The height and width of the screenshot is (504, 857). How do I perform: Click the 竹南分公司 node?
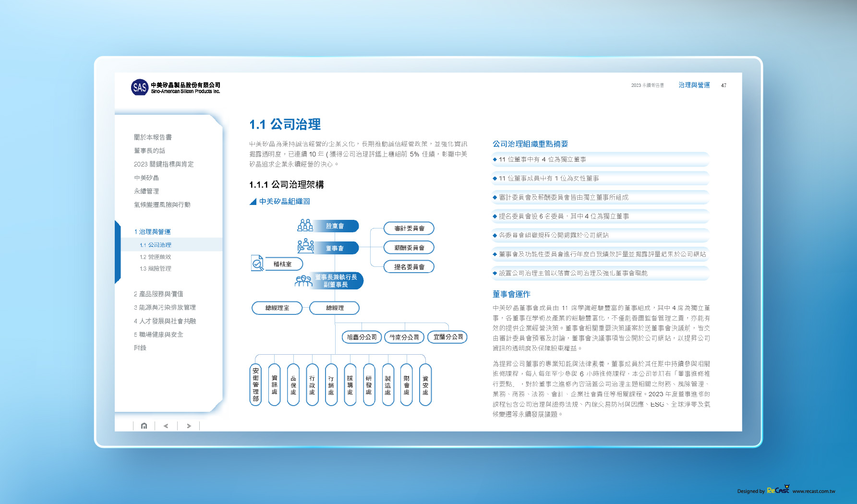point(404,337)
